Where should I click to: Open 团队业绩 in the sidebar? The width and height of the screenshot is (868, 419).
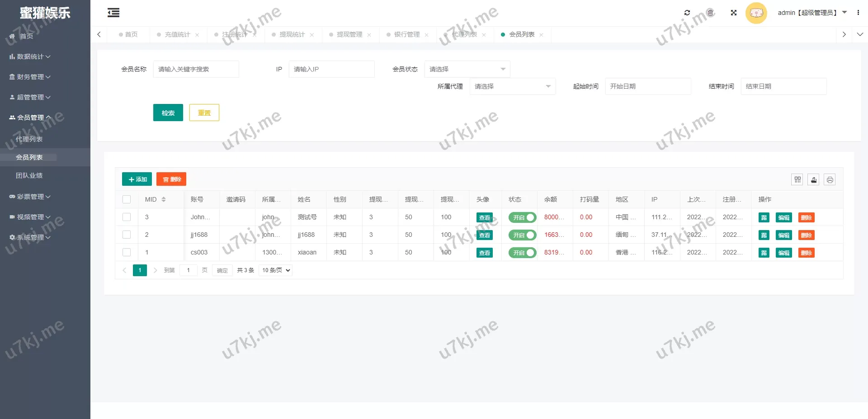click(x=29, y=175)
